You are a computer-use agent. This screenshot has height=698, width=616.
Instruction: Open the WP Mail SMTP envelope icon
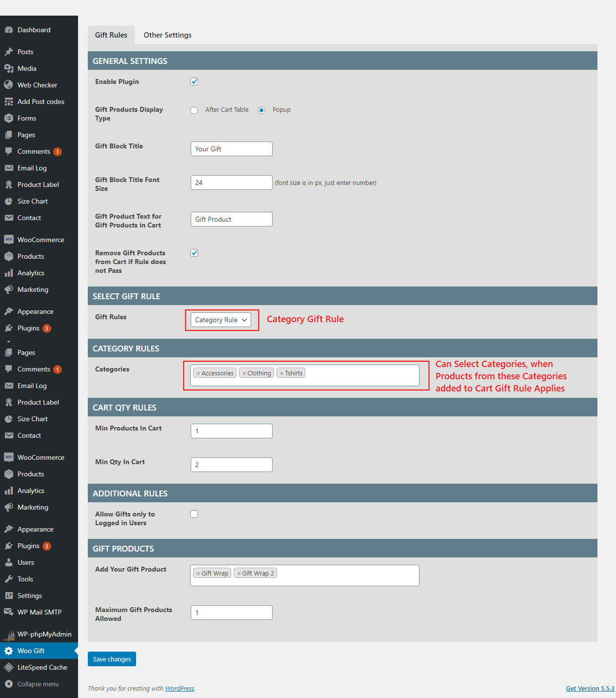(x=9, y=612)
